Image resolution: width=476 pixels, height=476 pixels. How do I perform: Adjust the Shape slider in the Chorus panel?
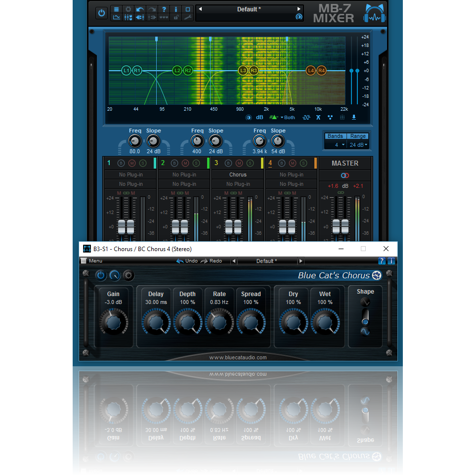365,321
